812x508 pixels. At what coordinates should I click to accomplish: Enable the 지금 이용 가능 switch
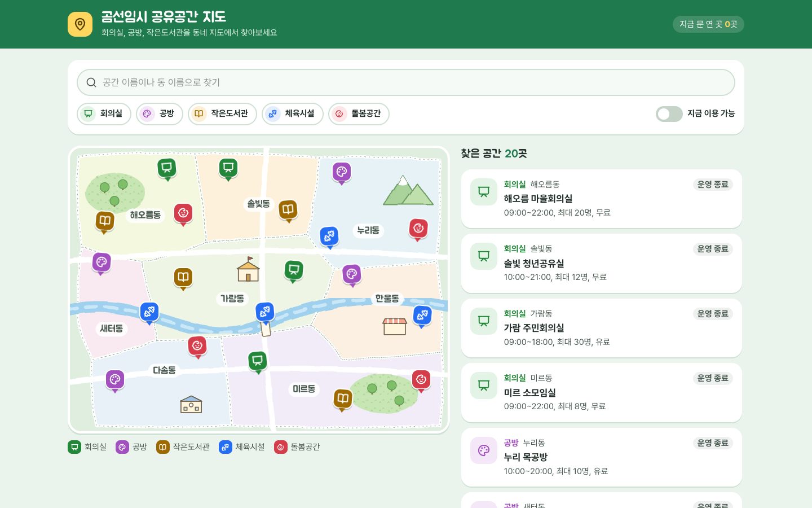(669, 114)
